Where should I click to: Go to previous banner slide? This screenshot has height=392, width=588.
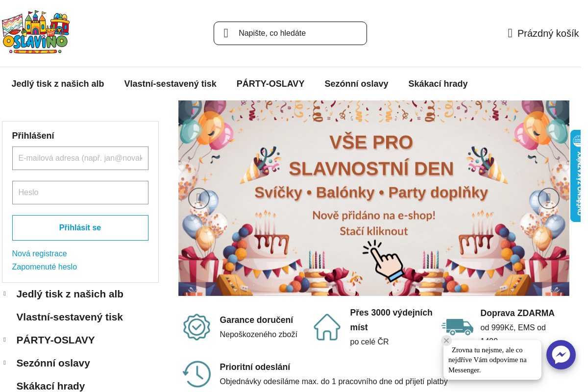point(199,198)
